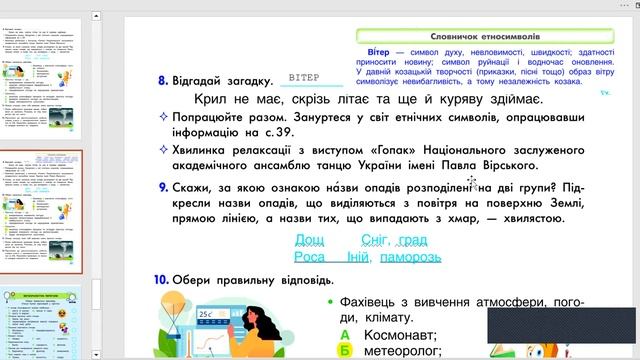Click the thumbnail panel scrollbar handle
Screen dimensions: 640x360
pyautogui.click(x=96, y=294)
